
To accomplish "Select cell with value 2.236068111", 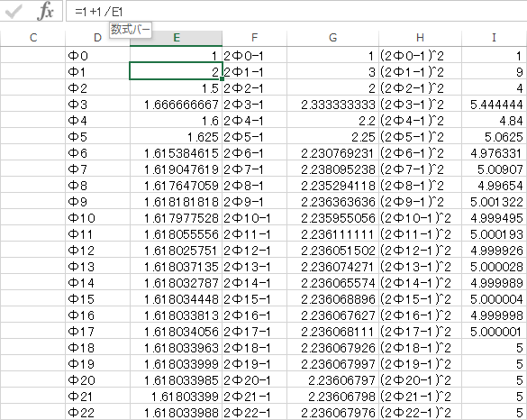I will [x=332, y=332].
